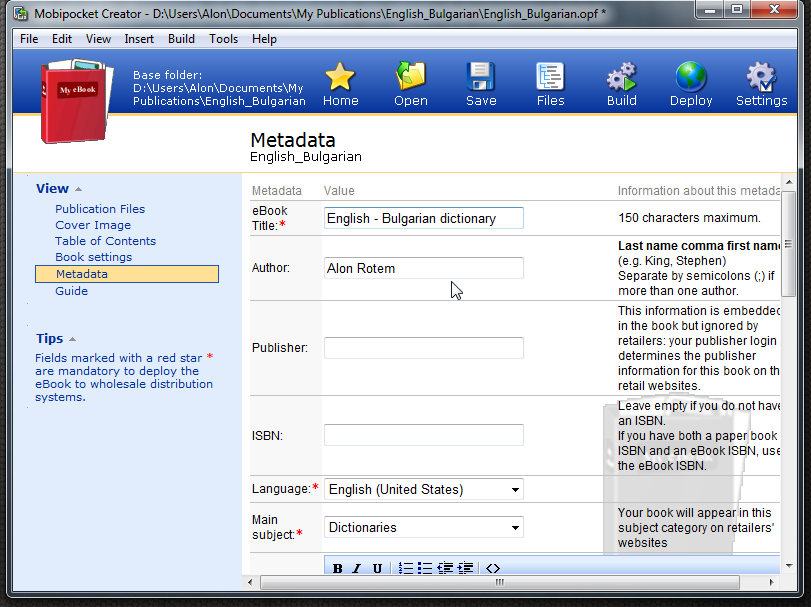Decrease indent in description editor
The width and height of the screenshot is (811, 607).
(x=445, y=568)
